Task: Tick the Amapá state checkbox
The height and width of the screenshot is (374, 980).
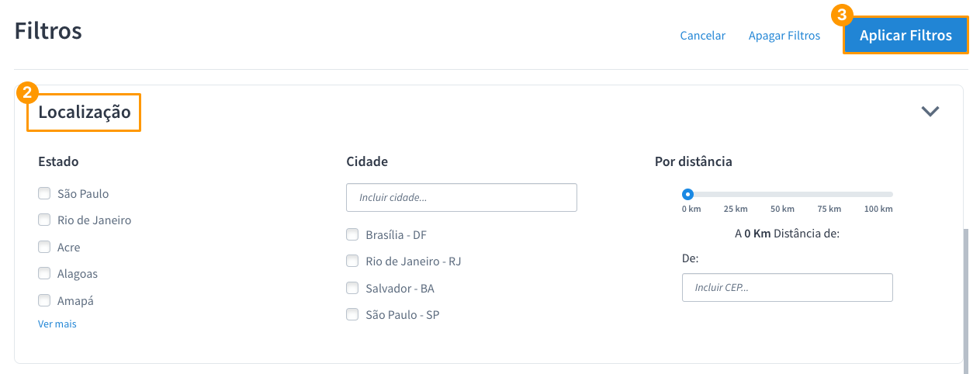Action: point(44,300)
